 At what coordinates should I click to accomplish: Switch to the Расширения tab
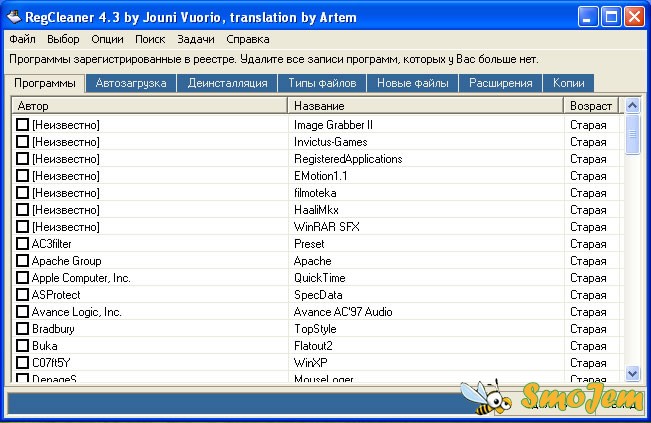tap(501, 83)
